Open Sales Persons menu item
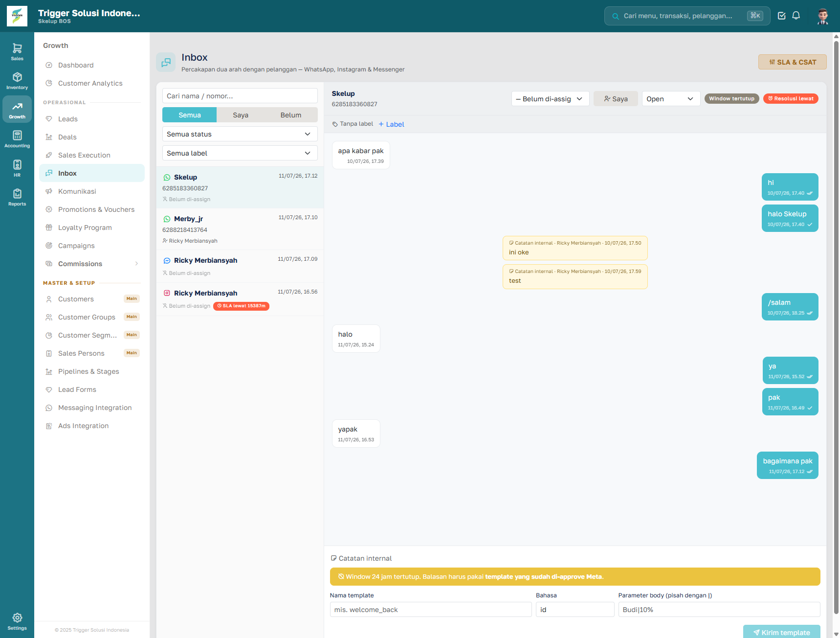840x638 pixels. click(92, 353)
